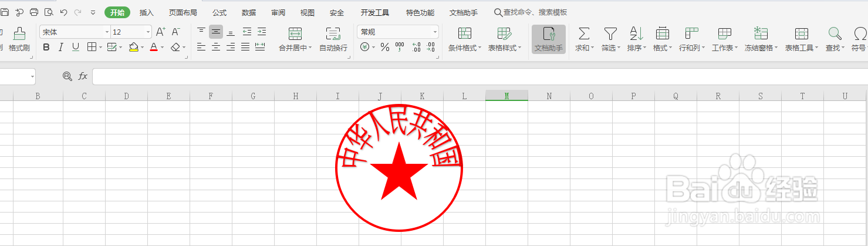Open Table Style (表格样式) menu
Screen dimensions: 868x246
tap(505, 39)
